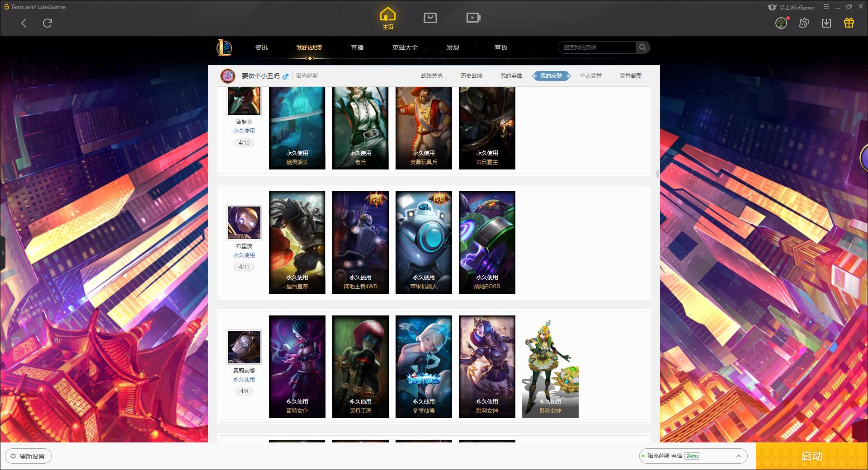Open the user avatar in top bar
868x470 pixels.
[x=781, y=23]
